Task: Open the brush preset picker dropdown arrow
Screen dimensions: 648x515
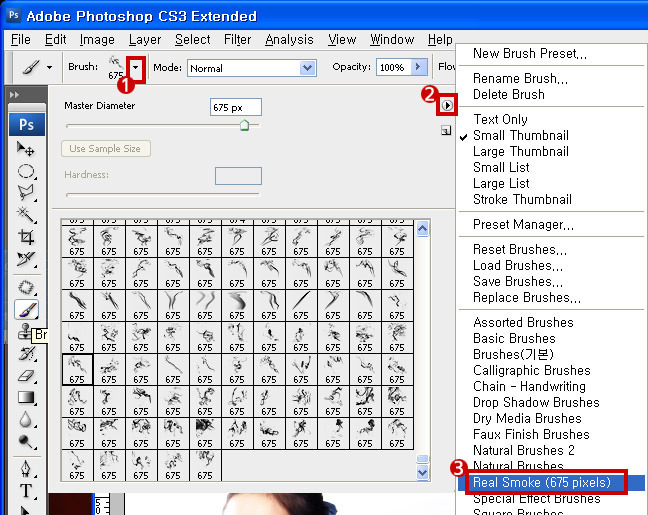Action: (x=136, y=67)
